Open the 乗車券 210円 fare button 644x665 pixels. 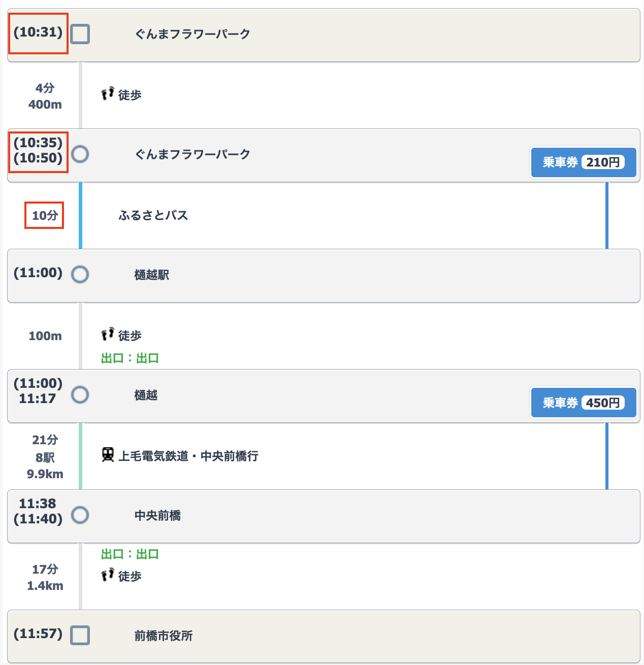coord(583,162)
